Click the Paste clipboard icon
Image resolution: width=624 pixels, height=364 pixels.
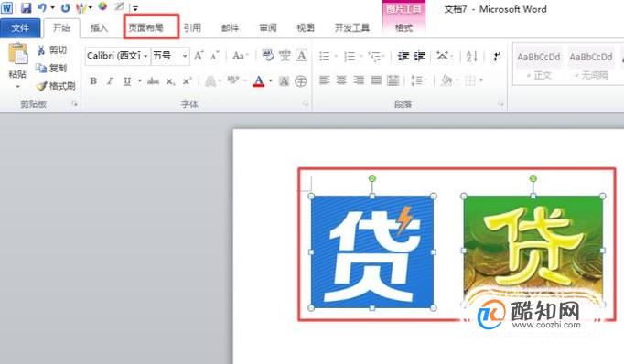click(x=18, y=54)
